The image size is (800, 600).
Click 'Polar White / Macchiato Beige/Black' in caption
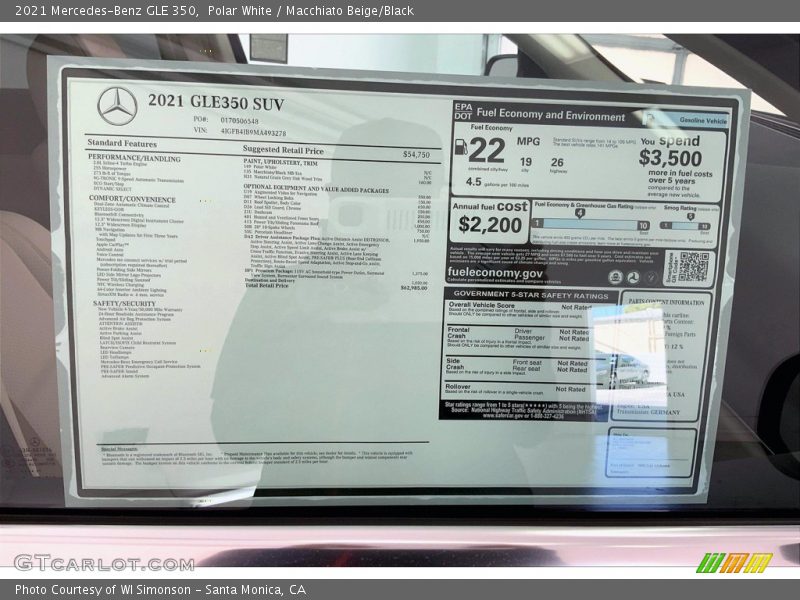coord(311,11)
